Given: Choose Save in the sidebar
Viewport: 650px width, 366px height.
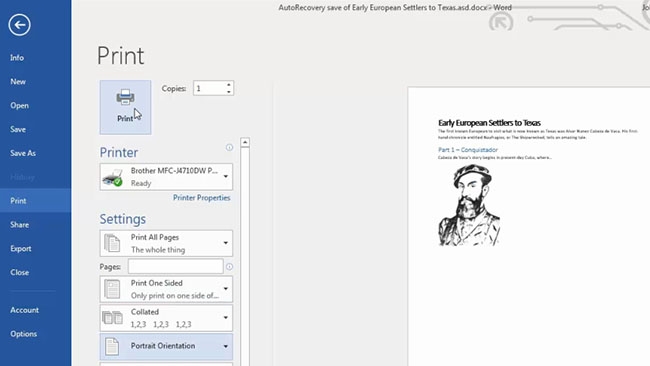Looking at the screenshot, I should tap(18, 129).
